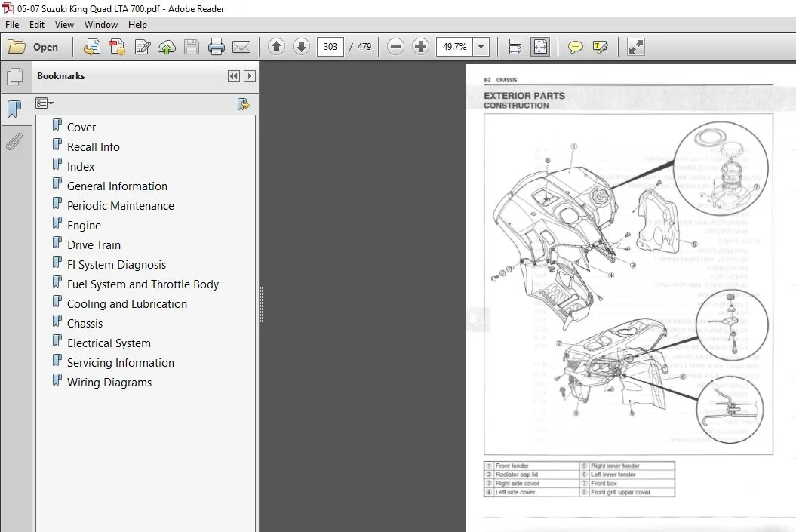Click the zoom percentage field 49.7%
796x532 pixels.
pos(454,47)
